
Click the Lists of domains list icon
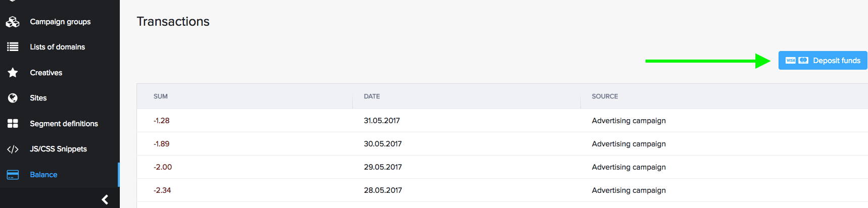pos(13,47)
